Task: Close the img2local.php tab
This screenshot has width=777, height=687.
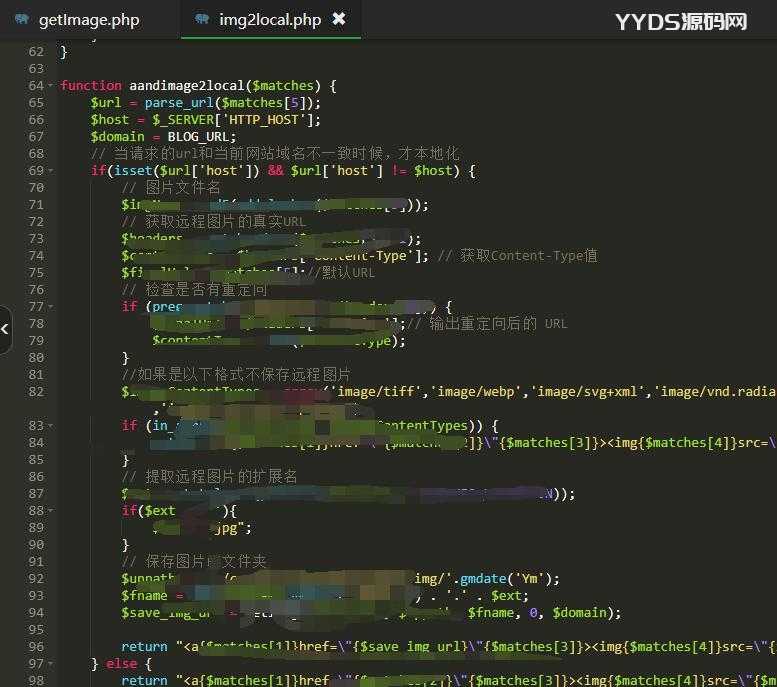Action: [x=339, y=20]
